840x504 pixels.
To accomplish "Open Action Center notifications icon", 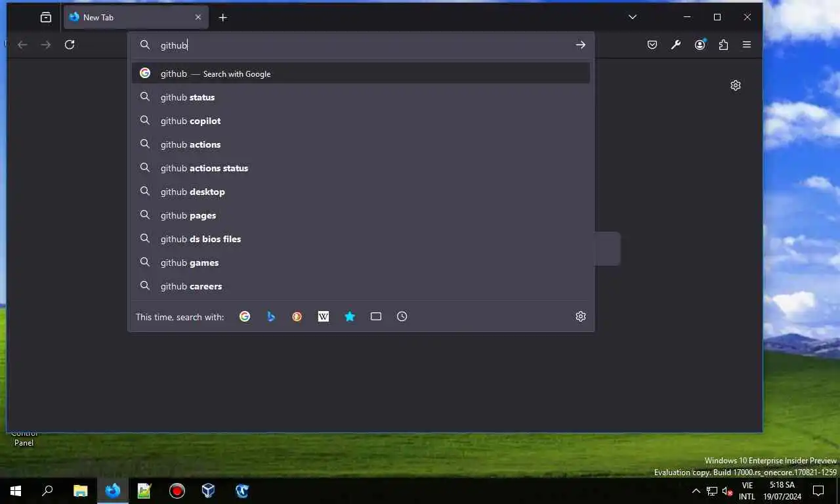I will pos(818,491).
